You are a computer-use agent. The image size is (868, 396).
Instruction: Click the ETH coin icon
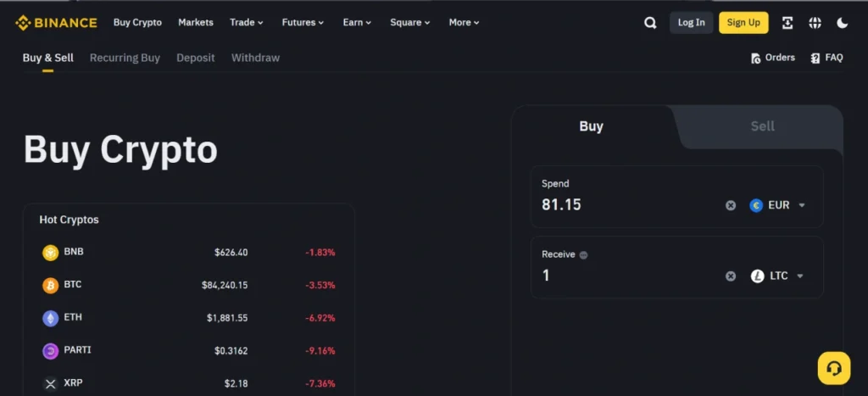click(50, 319)
